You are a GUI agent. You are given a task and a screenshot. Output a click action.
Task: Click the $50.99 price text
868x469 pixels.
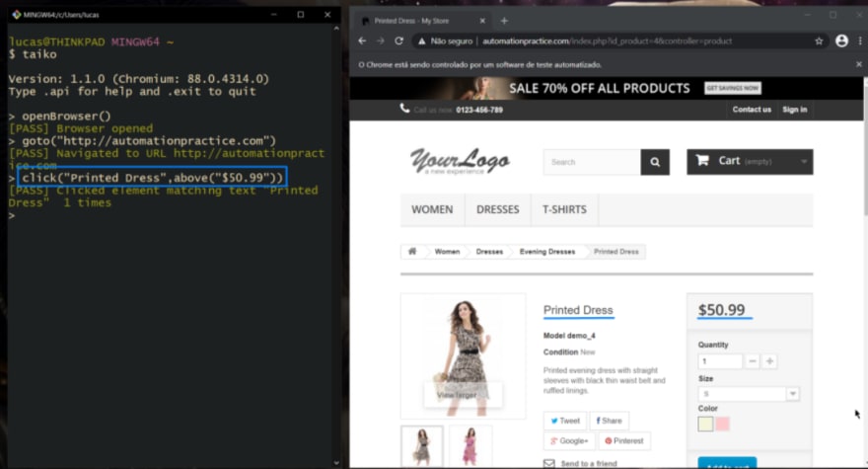point(722,310)
